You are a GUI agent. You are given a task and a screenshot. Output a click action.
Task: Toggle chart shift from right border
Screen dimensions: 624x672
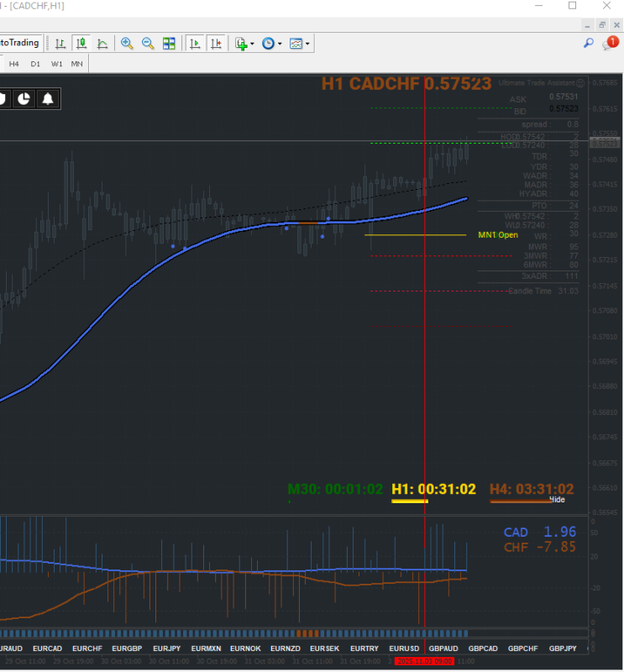(216, 44)
